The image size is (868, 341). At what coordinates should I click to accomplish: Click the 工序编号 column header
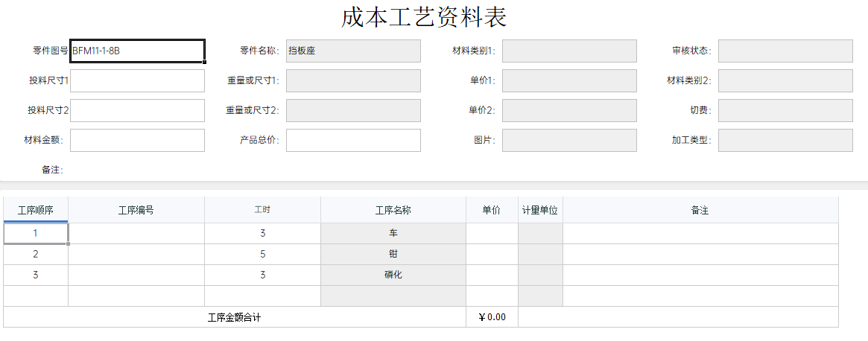(136, 211)
